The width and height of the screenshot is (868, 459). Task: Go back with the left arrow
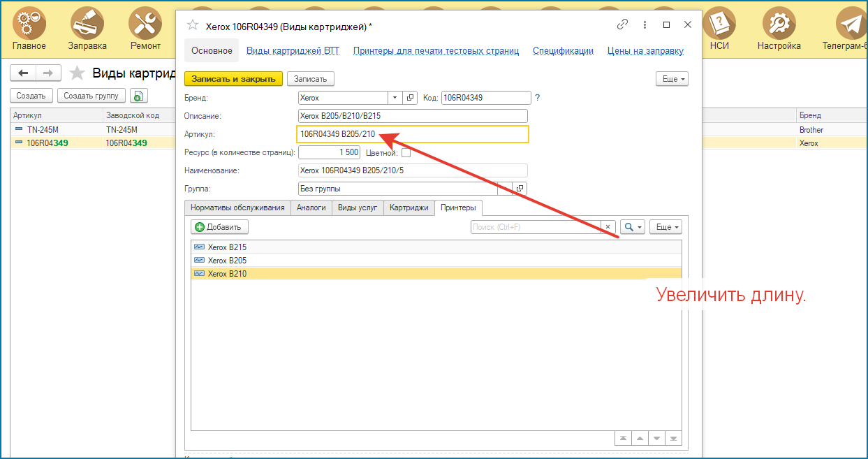(23, 73)
